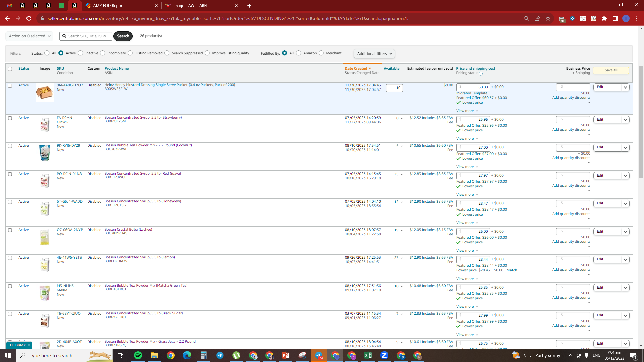
Task: Click Match for the Lemon Syrup lowest price
Action: pyautogui.click(x=512, y=270)
